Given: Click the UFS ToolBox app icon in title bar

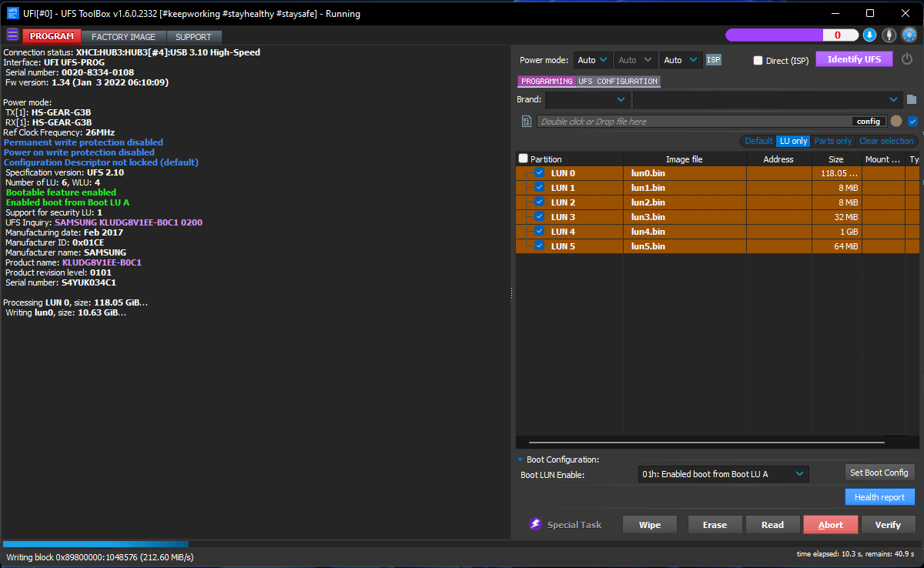Looking at the screenshot, I should tap(13, 13).
